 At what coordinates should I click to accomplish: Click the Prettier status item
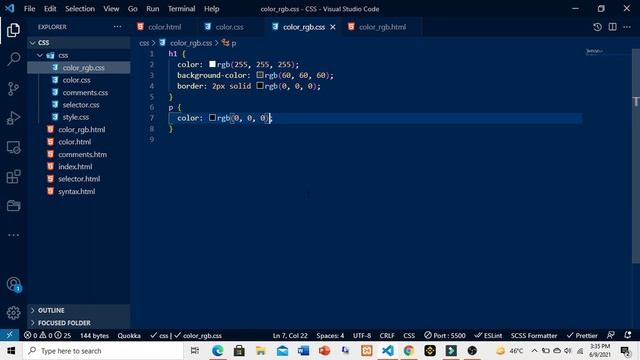(x=582, y=336)
